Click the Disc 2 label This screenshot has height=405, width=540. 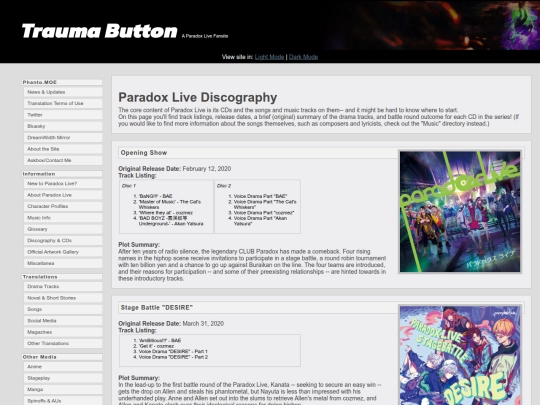point(224,186)
